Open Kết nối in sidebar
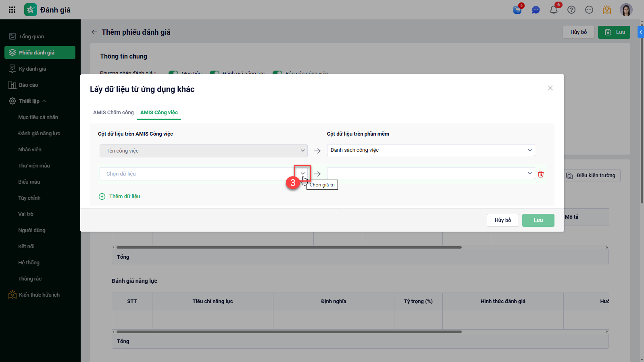The width and height of the screenshot is (644, 362). point(26,246)
